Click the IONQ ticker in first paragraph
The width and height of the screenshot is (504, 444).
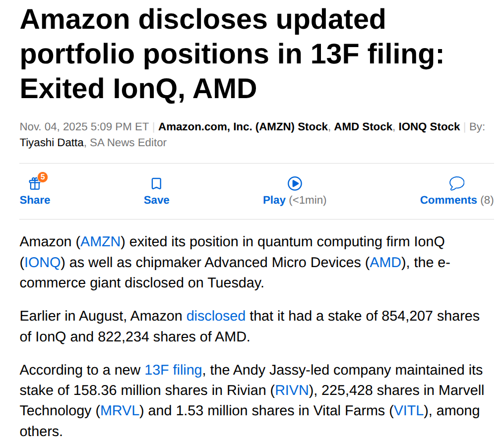click(x=43, y=262)
